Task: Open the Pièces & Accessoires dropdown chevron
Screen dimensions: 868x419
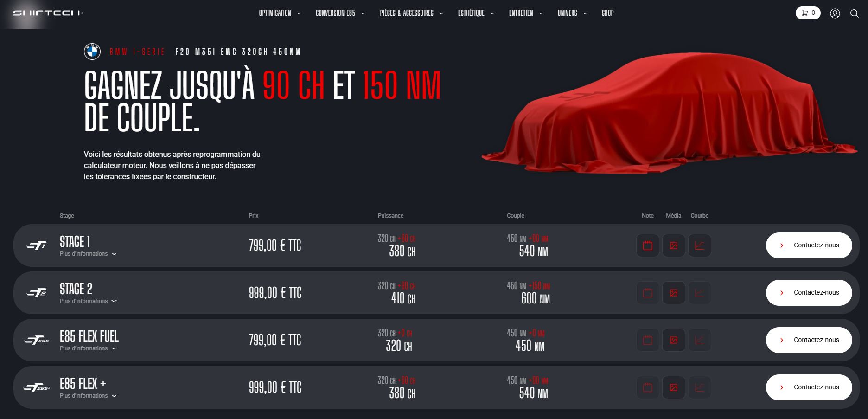Action: pos(441,13)
